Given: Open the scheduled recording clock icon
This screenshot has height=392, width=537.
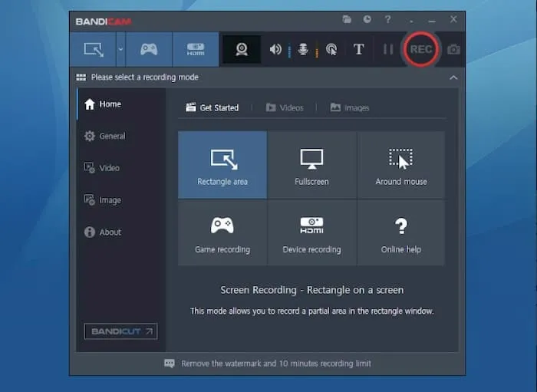Looking at the screenshot, I should pyautogui.click(x=367, y=19).
